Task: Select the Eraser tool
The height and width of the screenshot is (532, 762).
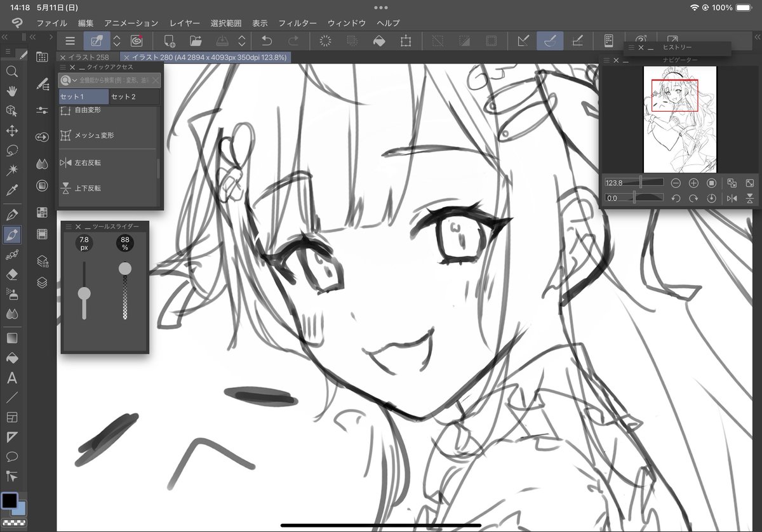Action: click(x=11, y=274)
